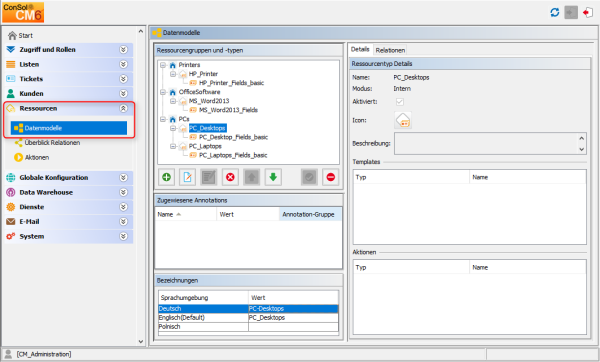Viewport: 600px width, 362px height.
Task: Click the Überblick Relationen share icon
Action: (18, 143)
